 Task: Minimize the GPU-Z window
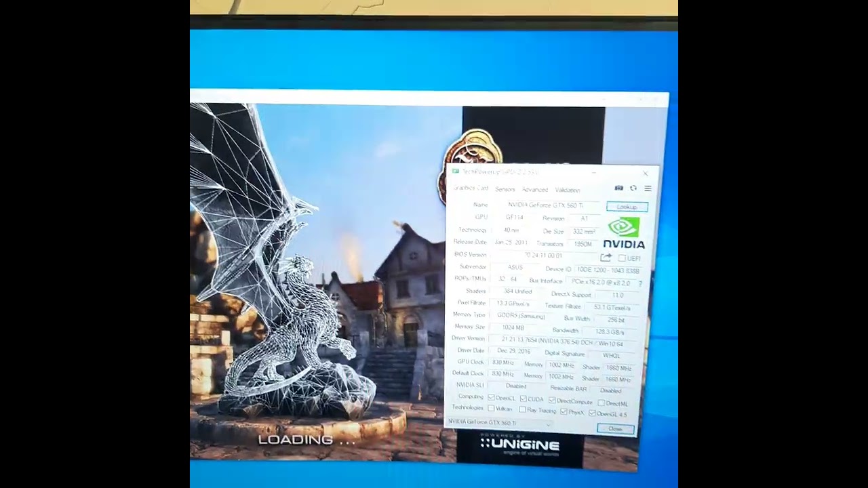click(594, 173)
